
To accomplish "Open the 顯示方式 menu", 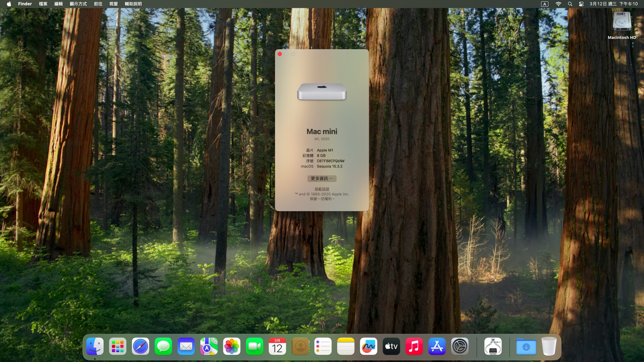I will tap(78, 4).
